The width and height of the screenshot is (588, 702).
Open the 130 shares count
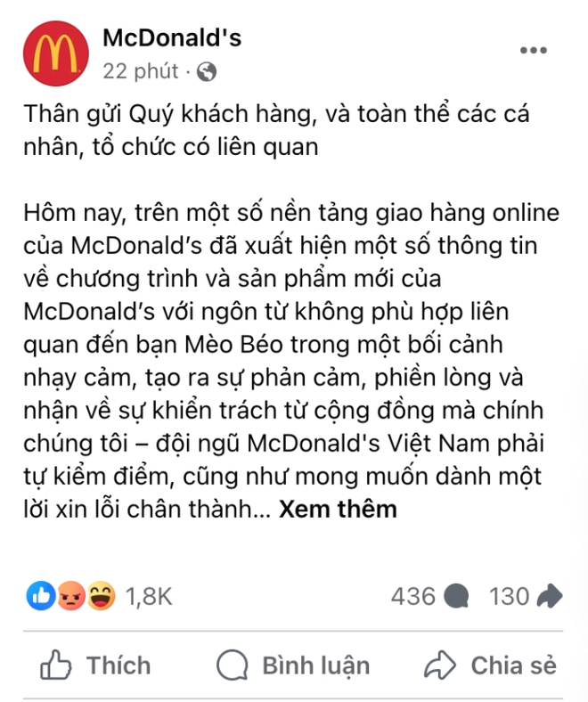[x=510, y=596]
